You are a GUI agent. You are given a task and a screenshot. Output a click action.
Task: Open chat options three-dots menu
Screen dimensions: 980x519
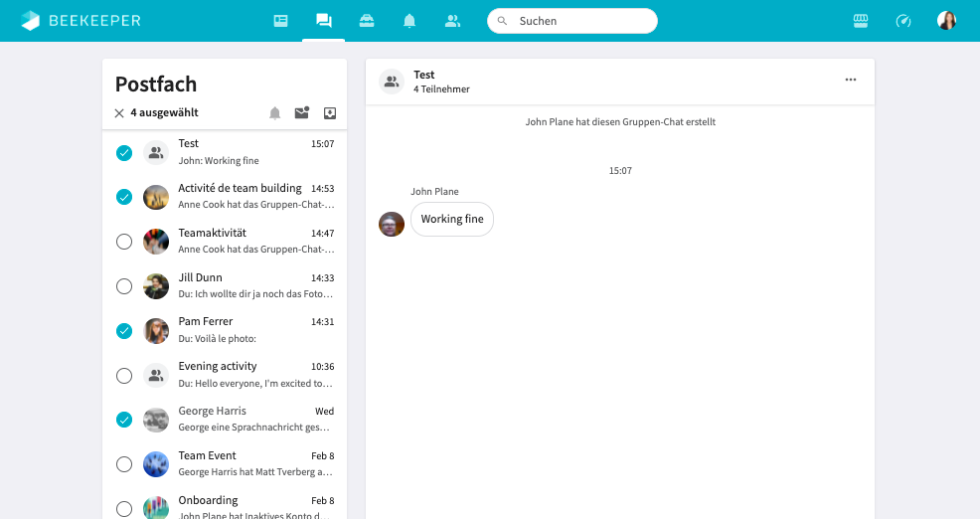(x=851, y=81)
